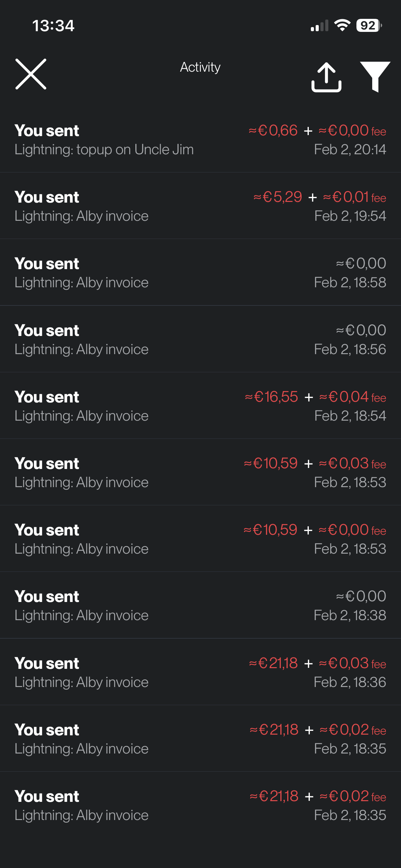Tap the cellular signal bars icon
The image size is (401, 868).
(319, 26)
